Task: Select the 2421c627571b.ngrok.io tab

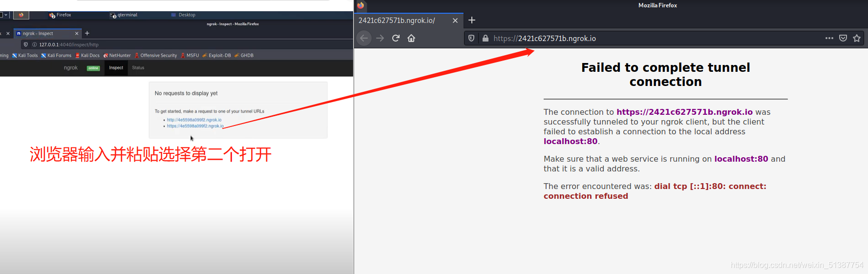Action: click(409, 21)
